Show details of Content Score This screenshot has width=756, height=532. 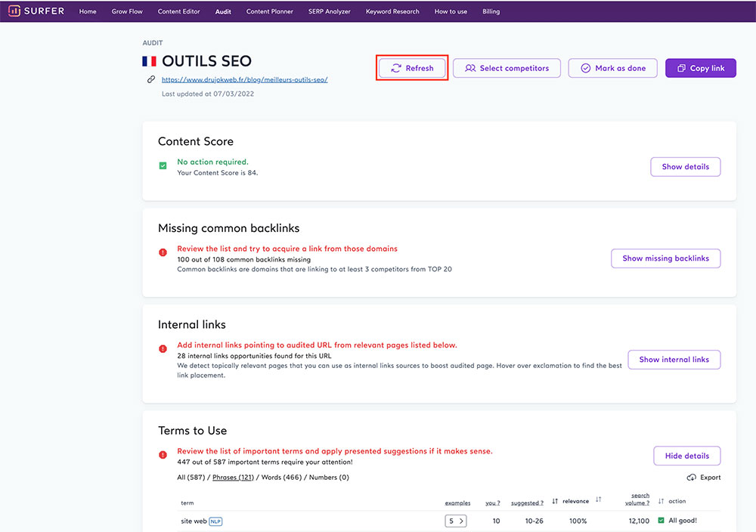tap(685, 167)
